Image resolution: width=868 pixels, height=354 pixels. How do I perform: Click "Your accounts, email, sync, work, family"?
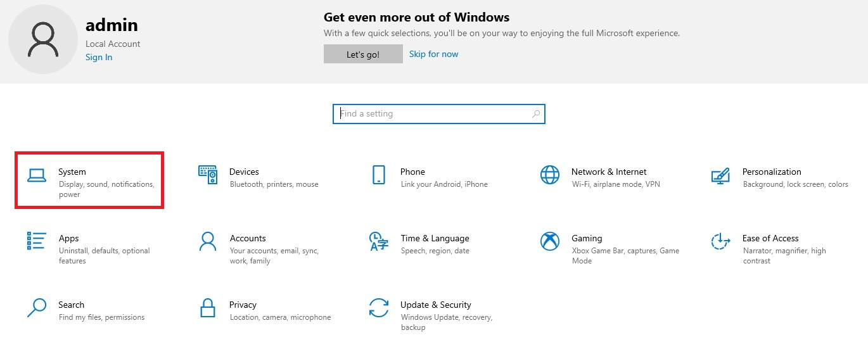[274, 256]
